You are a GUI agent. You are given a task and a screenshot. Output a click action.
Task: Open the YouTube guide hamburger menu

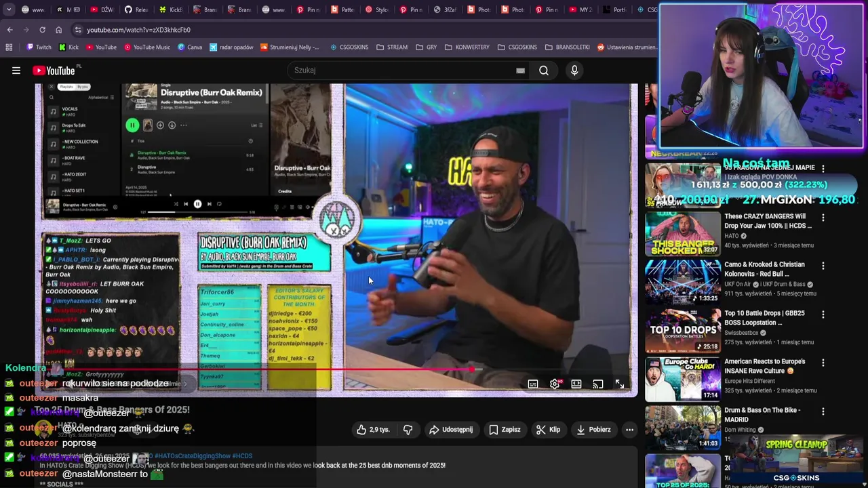coord(16,70)
